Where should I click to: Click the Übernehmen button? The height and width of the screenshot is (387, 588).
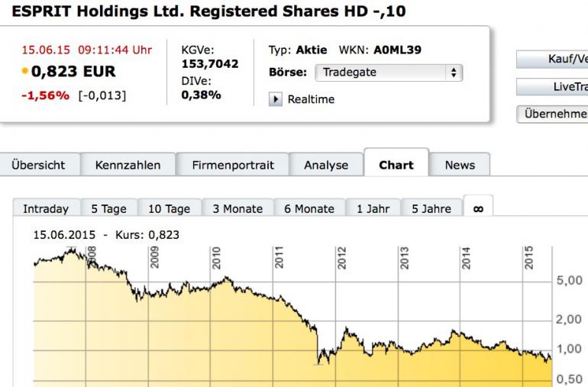(552, 114)
